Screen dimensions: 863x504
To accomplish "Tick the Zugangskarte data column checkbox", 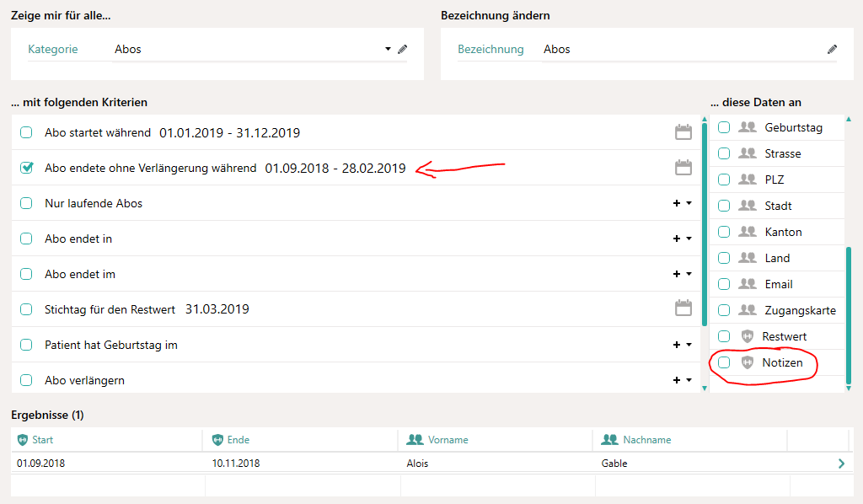I will [724, 310].
